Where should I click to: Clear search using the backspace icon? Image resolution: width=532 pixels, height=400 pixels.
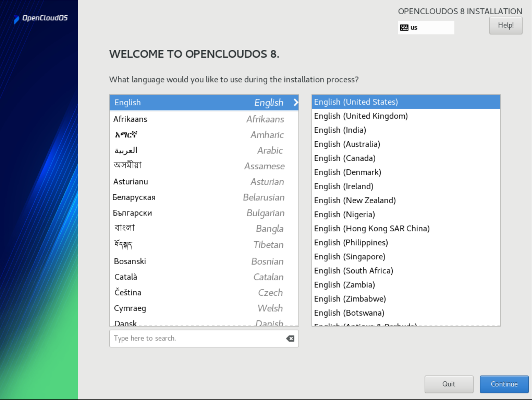click(290, 338)
